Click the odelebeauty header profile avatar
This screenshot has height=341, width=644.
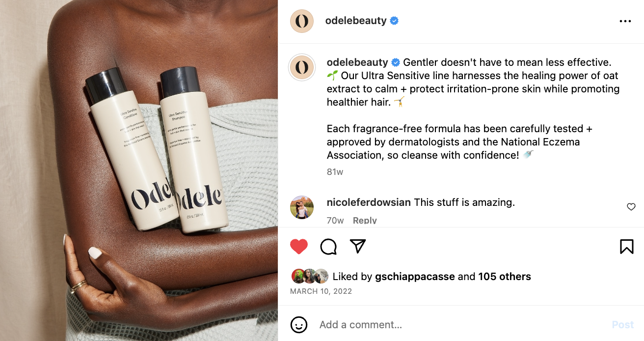click(302, 21)
